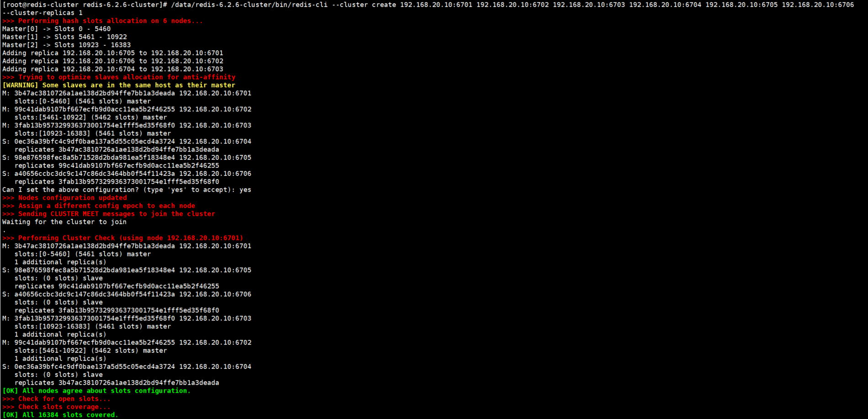Click 'Trying to optimize slaves allocation for anti-affinity'

(x=119, y=77)
